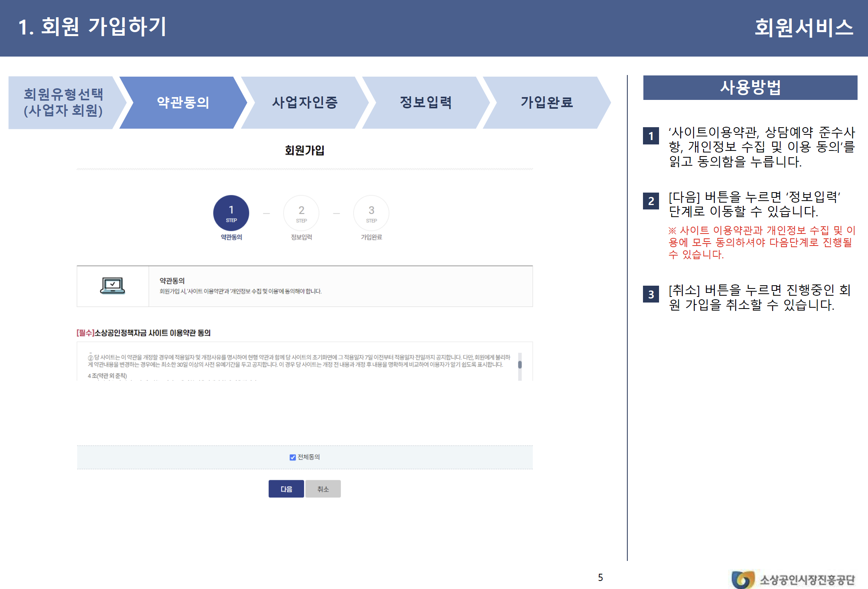This screenshot has height=589, width=868.
Task: Click the 전체동의 checkbox label
Action: (308, 457)
